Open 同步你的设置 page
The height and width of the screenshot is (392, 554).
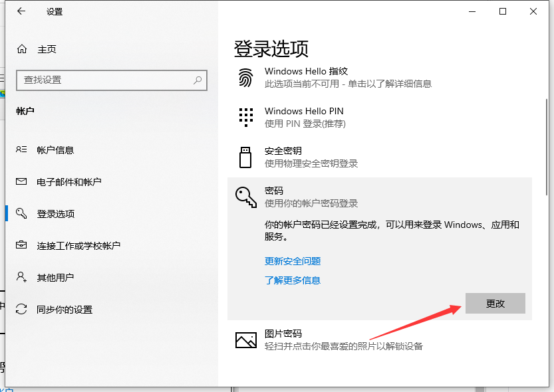[64, 310]
